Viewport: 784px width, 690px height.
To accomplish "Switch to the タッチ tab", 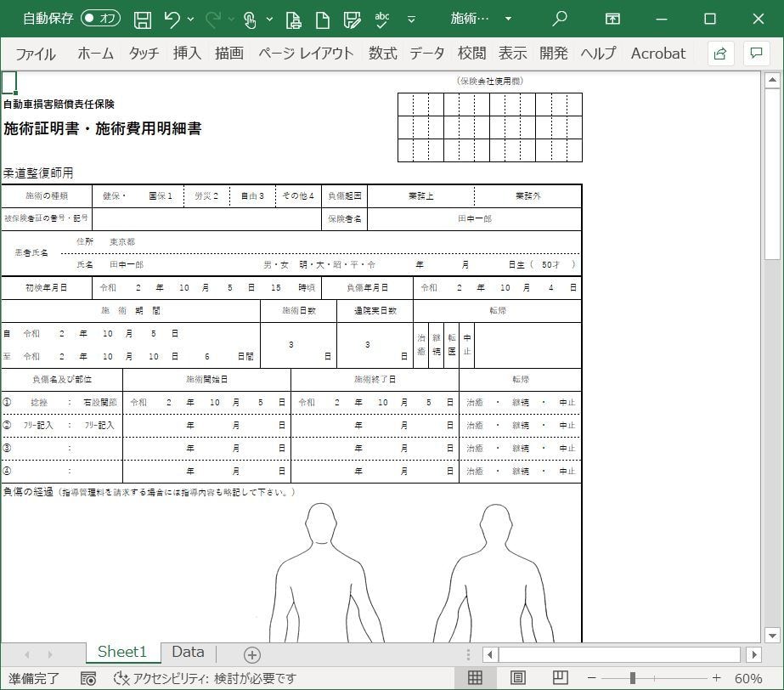I will [x=144, y=54].
